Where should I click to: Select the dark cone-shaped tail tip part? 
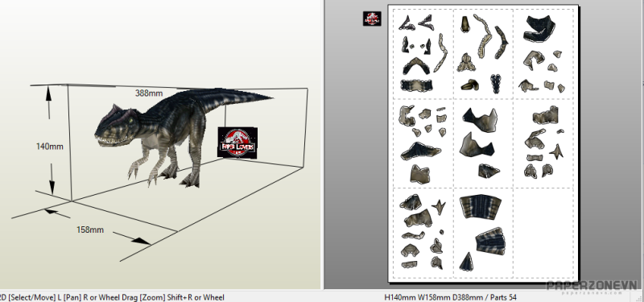pos(466,261)
